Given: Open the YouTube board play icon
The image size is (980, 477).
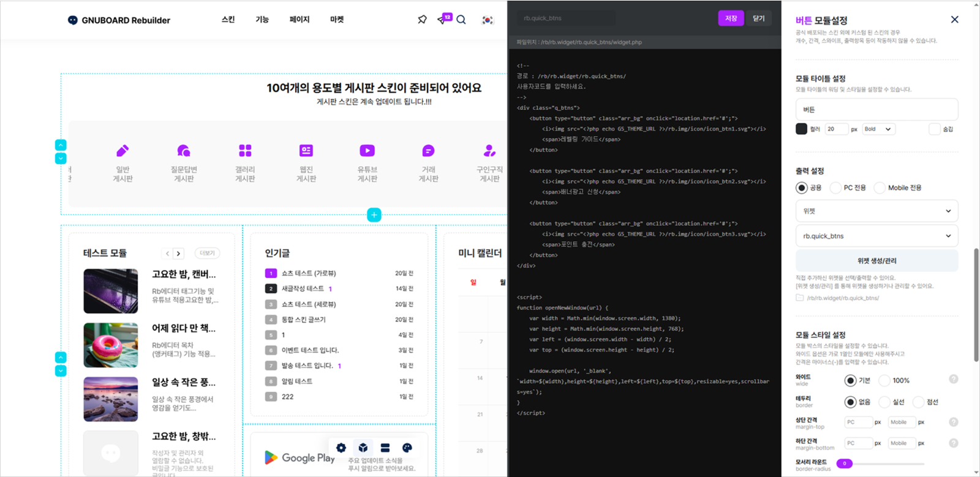Looking at the screenshot, I should pos(367,151).
